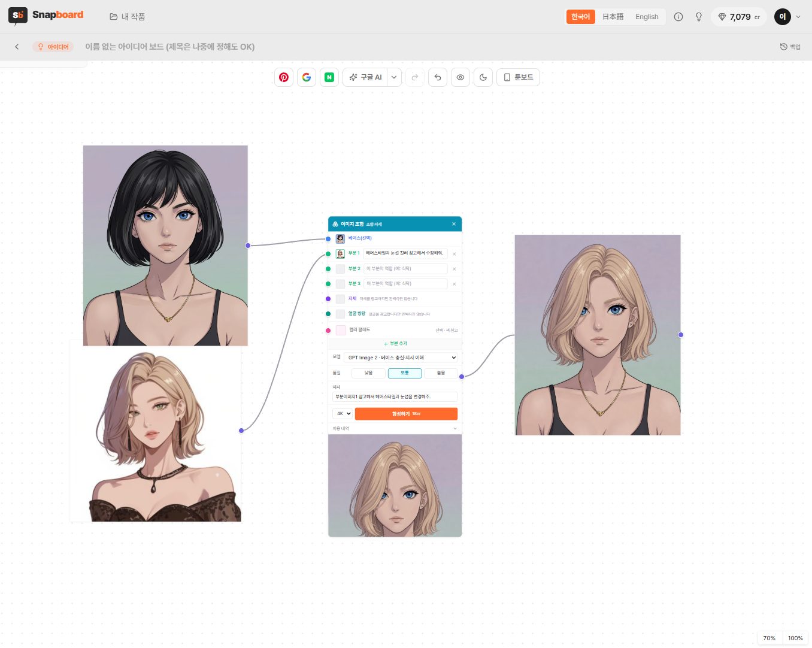Image resolution: width=812 pixels, height=648 pixels.
Task: Open the account menu chevron
Action: (798, 17)
